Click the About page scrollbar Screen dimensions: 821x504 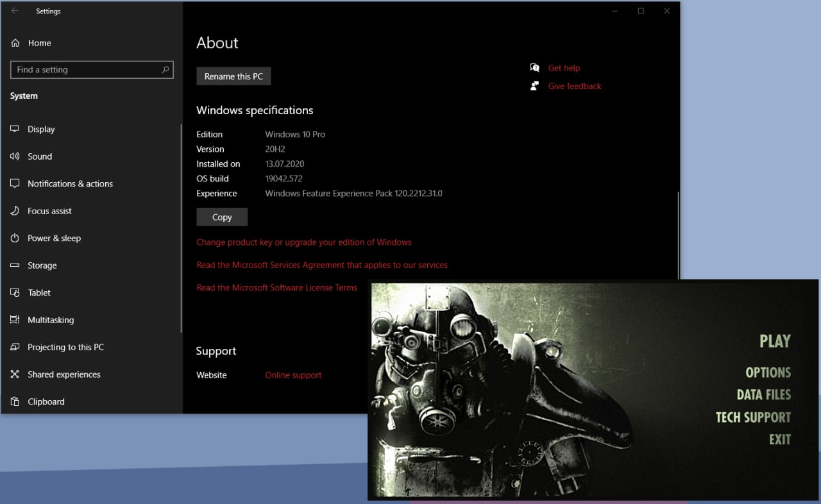coord(677,234)
